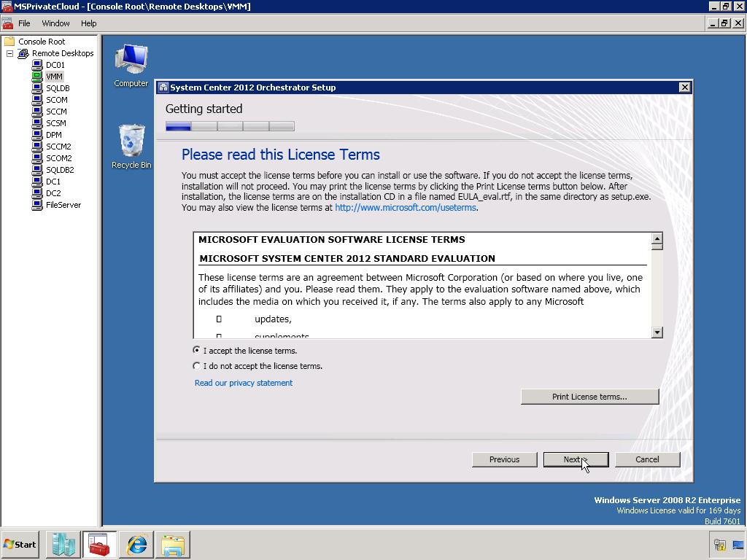This screenshot has width=747, height=560.
Task: Select the SQLDB tree label
Action: tap(58, 88)
